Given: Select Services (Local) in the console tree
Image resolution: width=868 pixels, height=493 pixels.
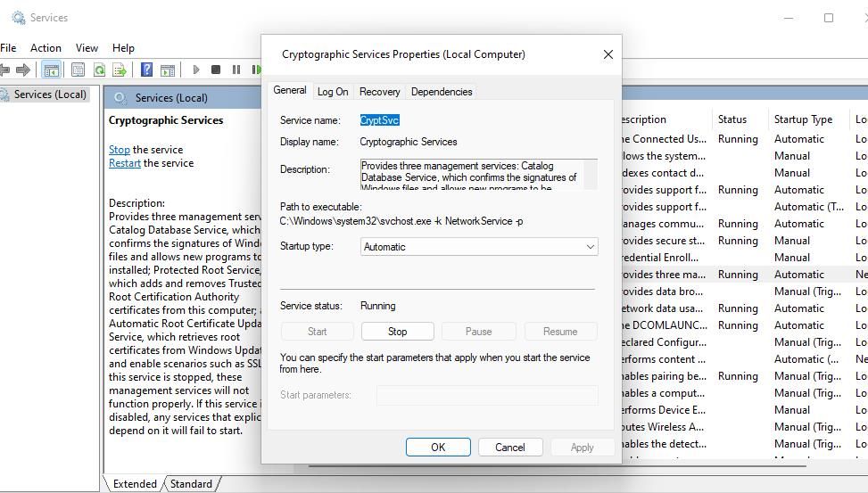Looking at the screenshot, I should [50, 94].
